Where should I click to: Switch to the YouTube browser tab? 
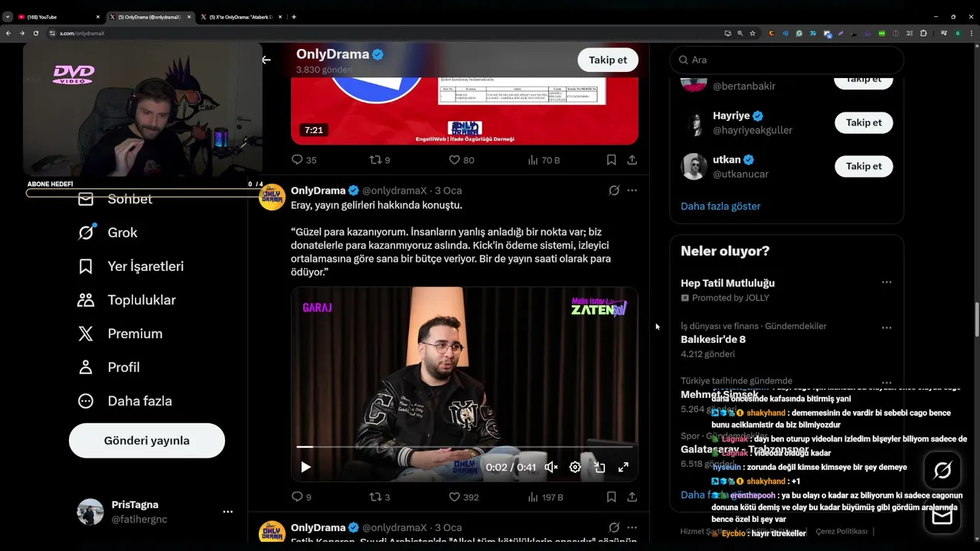tap(58, 17)
